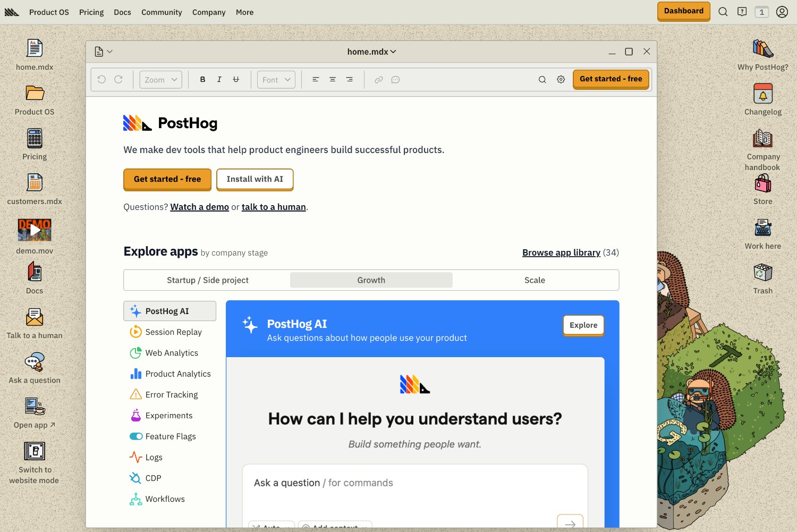Open the editor settings gear icon

tap(561, 80)
